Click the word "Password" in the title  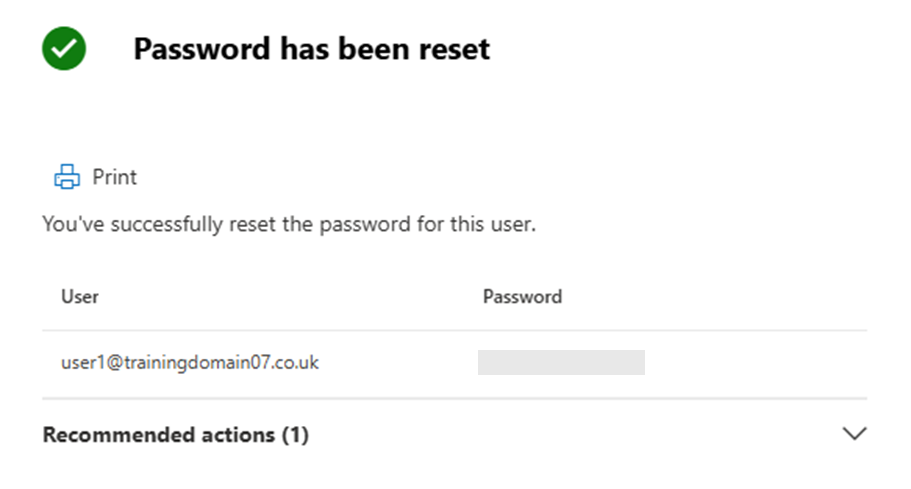click(x=202, y=49)
